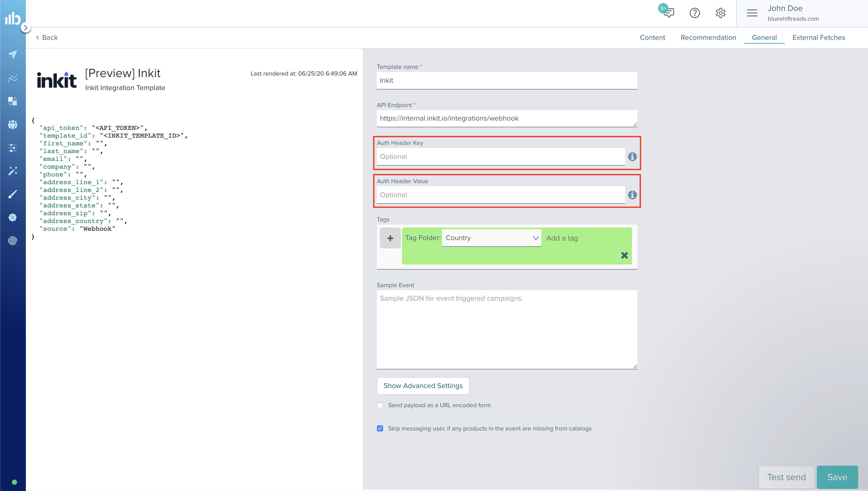The height and width of the screenshot is (491, 868).
Task: Expand the sidebar with the arrow toggle
Action: (26, 28)
